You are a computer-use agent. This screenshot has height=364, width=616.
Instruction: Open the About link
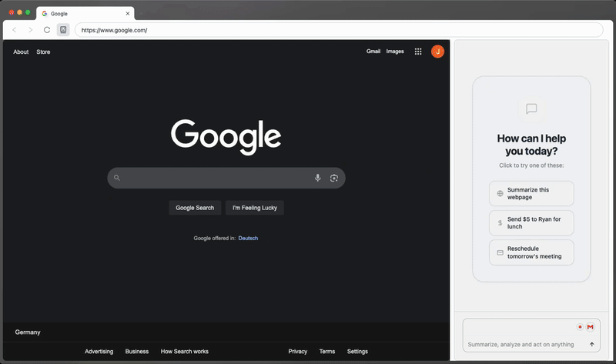(21, 52)
